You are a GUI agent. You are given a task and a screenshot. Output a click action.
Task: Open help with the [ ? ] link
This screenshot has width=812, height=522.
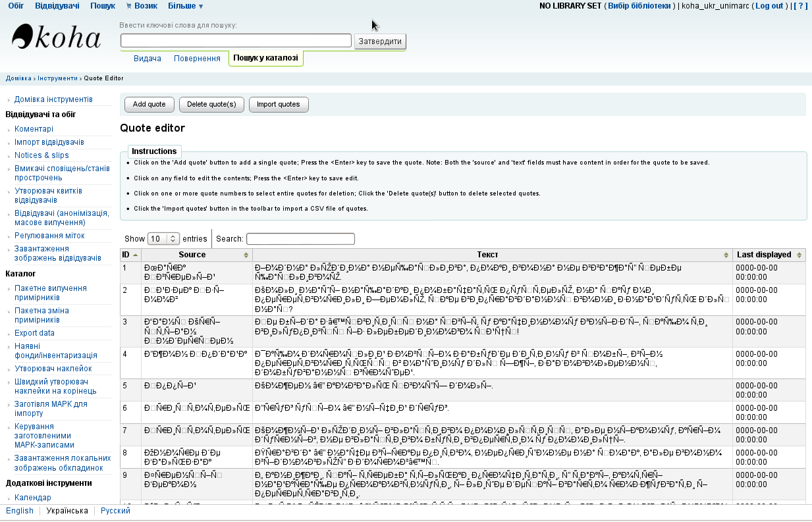801,6
